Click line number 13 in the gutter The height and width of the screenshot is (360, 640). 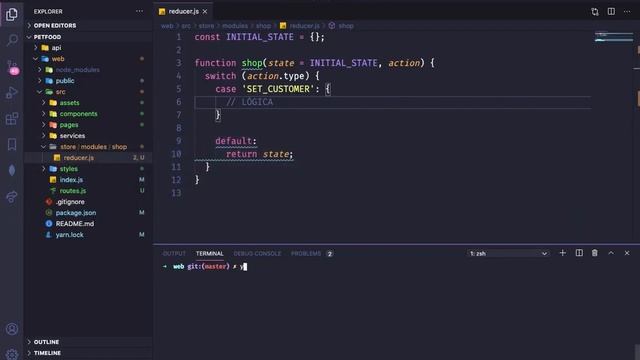pyautogui.click(x=176, y=193)
